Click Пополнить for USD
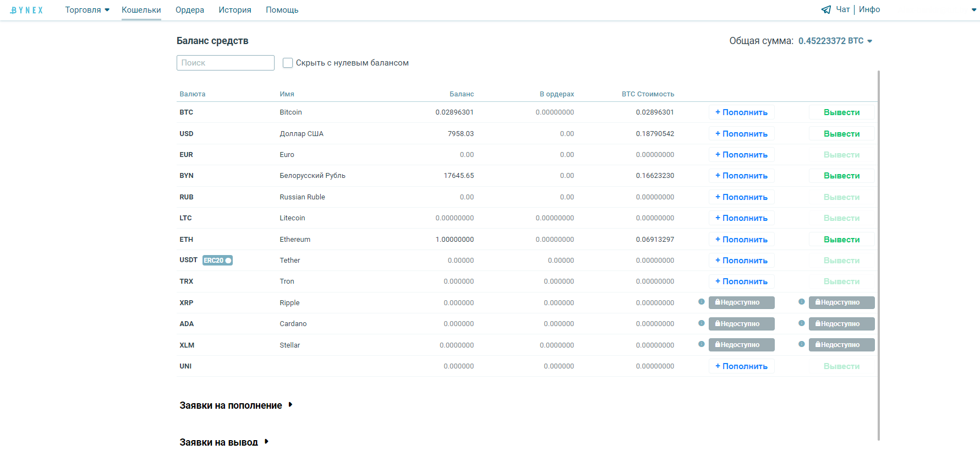This screenshot has height=455, width=980. pyautogui.click(x=741, y=134)
